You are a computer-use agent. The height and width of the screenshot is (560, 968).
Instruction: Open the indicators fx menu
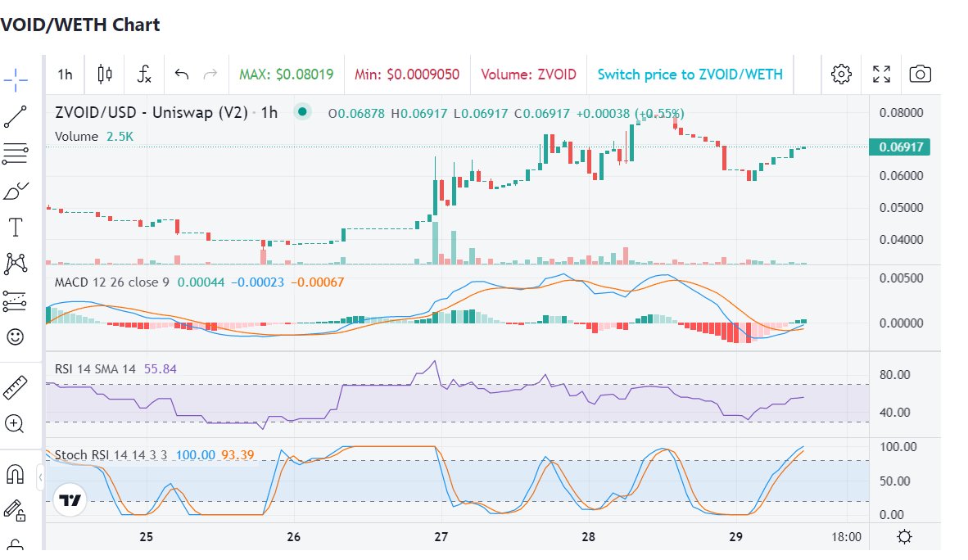[x=144, y=75]
